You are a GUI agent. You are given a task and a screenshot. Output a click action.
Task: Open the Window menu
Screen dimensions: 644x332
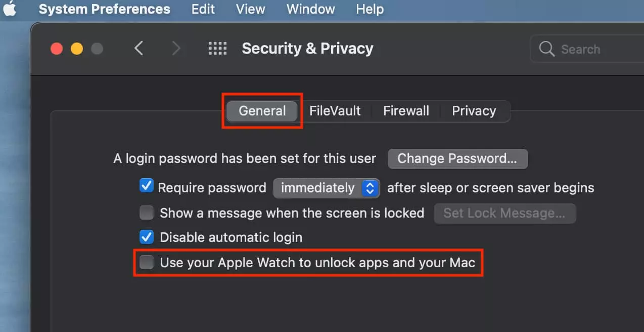point(310,9)
